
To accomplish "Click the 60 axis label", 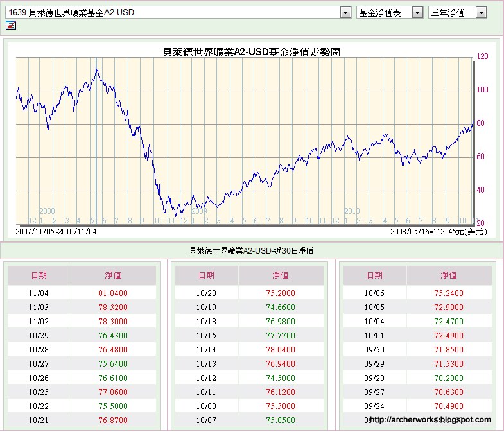I will [480, 157].
